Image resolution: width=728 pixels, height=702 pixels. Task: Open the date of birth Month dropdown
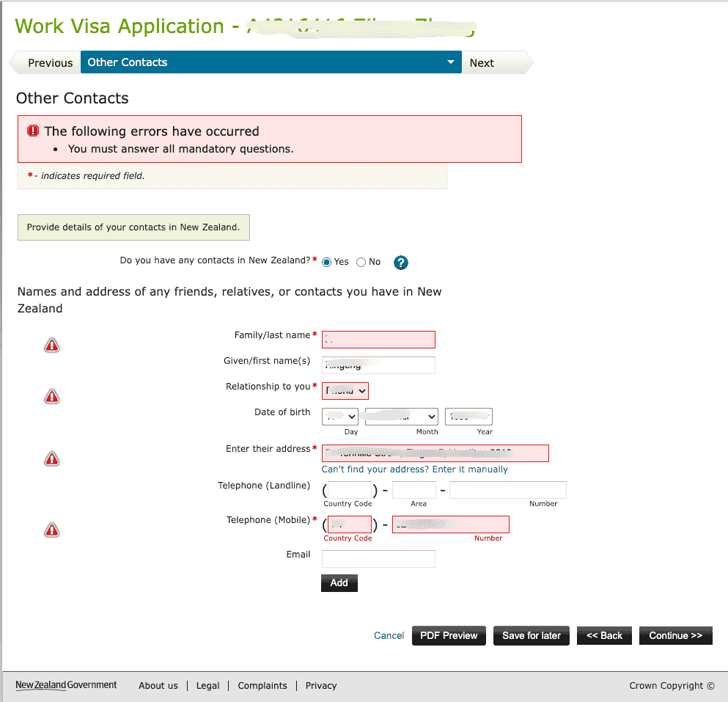pos(401,417)
